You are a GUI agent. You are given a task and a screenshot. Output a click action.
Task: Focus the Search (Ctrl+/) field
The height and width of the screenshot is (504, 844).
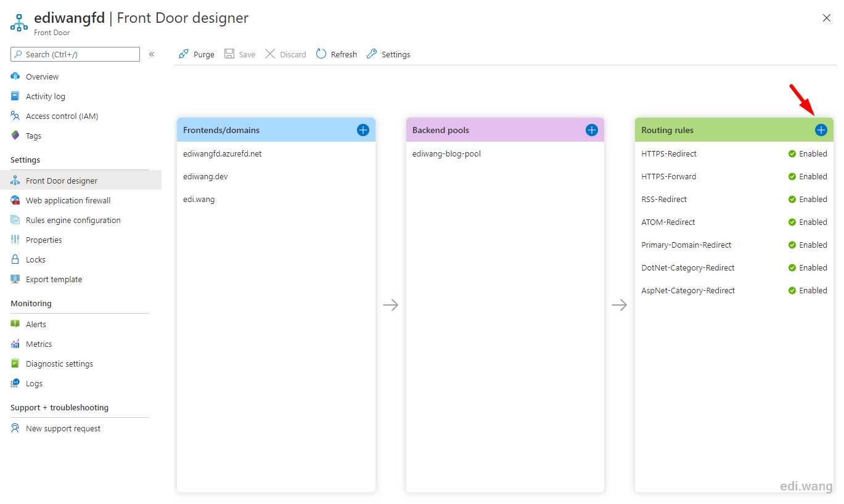[75, 54]
